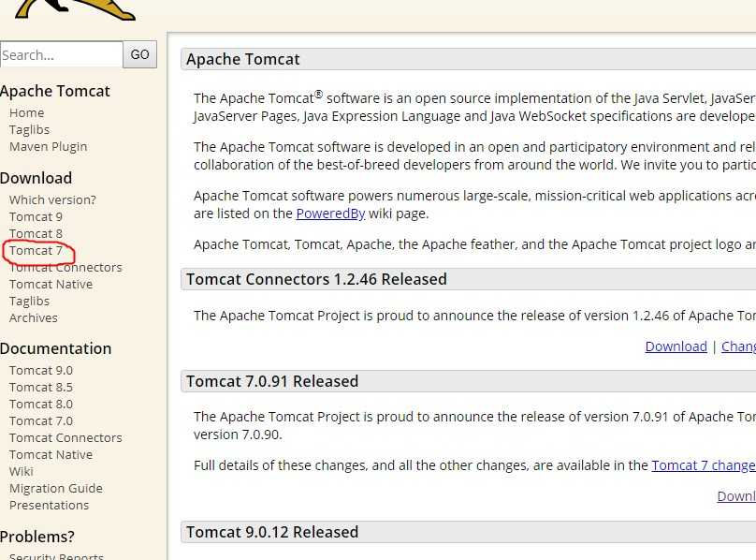Viewport: 756px width, 560px height.
Task: Open the Tomcat 8 download link
Action: tap(36, 234)
